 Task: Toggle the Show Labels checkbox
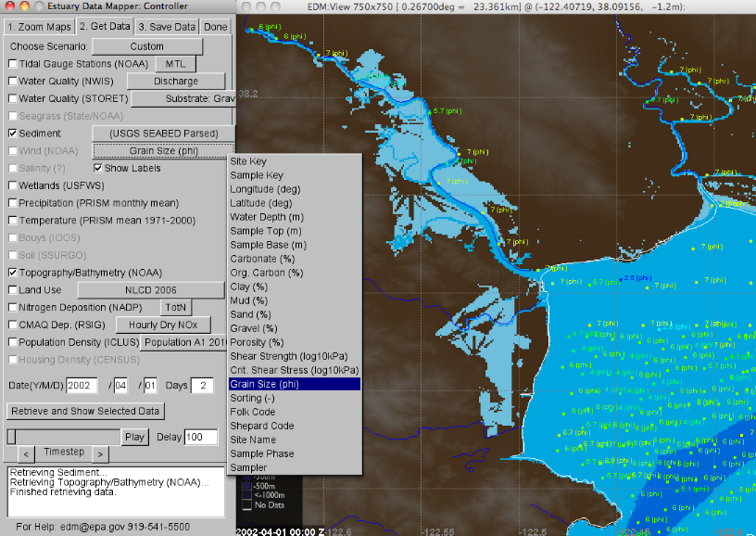click(98, 169)
